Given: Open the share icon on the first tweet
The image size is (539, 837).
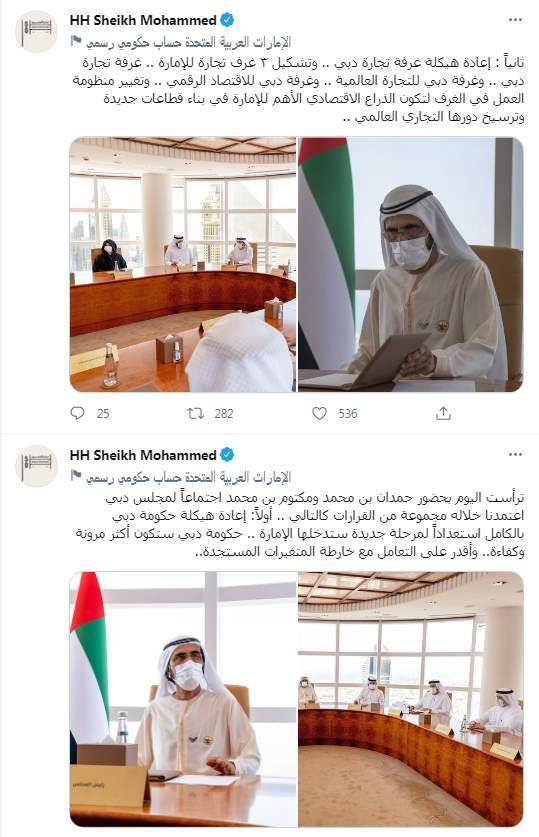Looking at the screenshot, I should pyautogui.click(x=443, y=413).
